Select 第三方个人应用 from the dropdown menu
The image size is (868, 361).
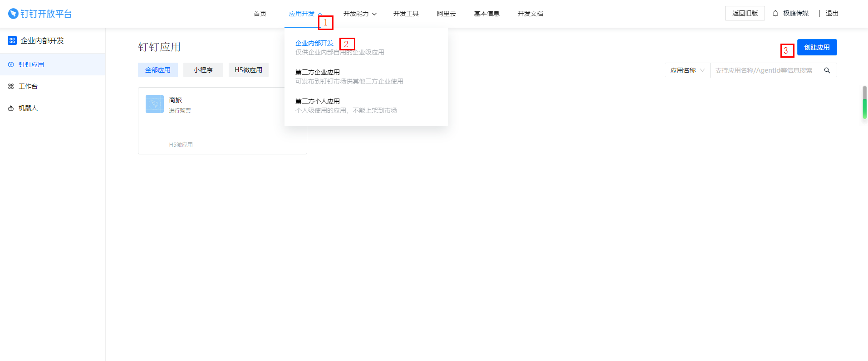click(318, 101)
